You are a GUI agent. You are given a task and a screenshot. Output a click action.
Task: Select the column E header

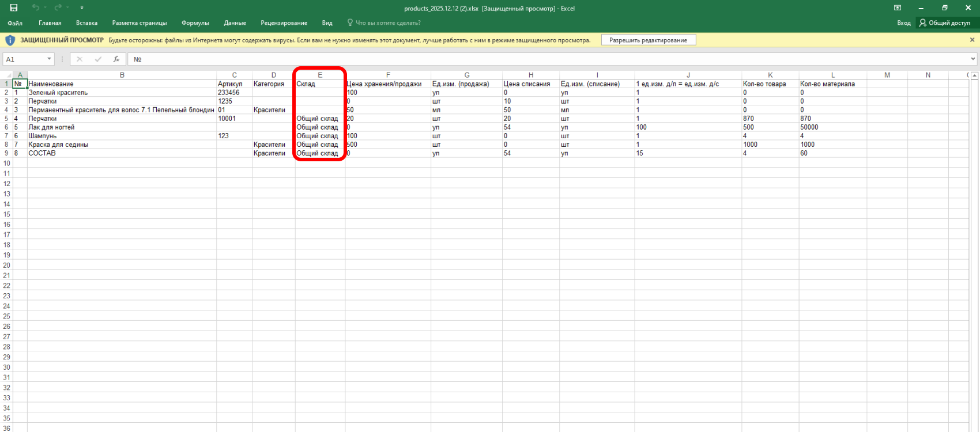click(320, 75)
